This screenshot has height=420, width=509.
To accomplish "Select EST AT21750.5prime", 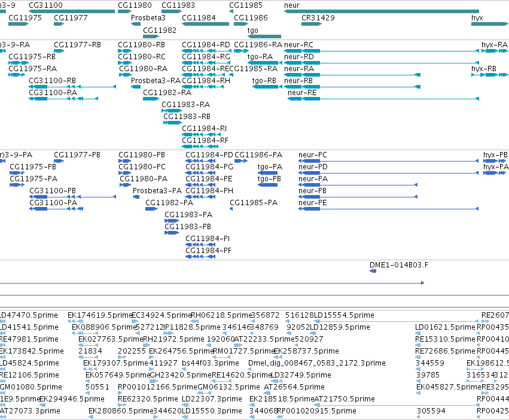I will click(x=345, y=399).
